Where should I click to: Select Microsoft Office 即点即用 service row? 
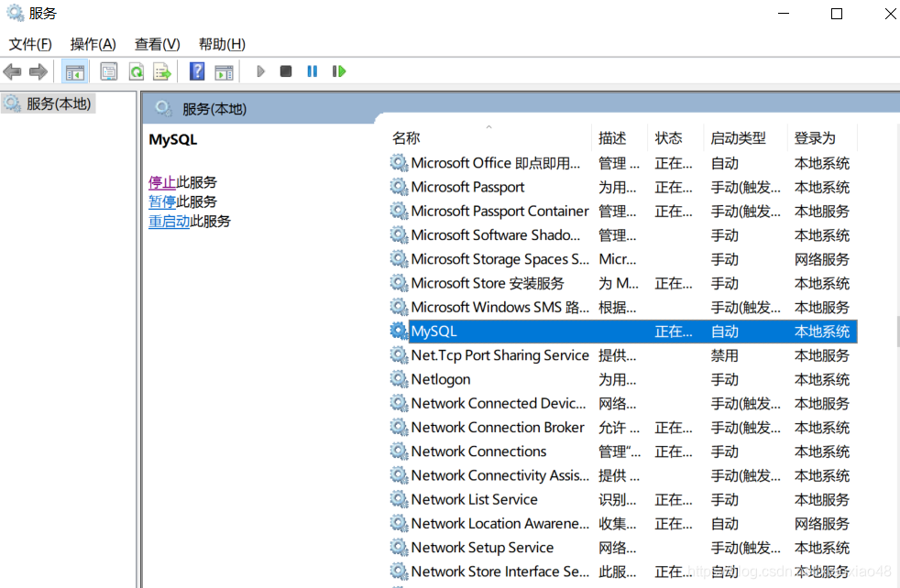click(623, 164)
